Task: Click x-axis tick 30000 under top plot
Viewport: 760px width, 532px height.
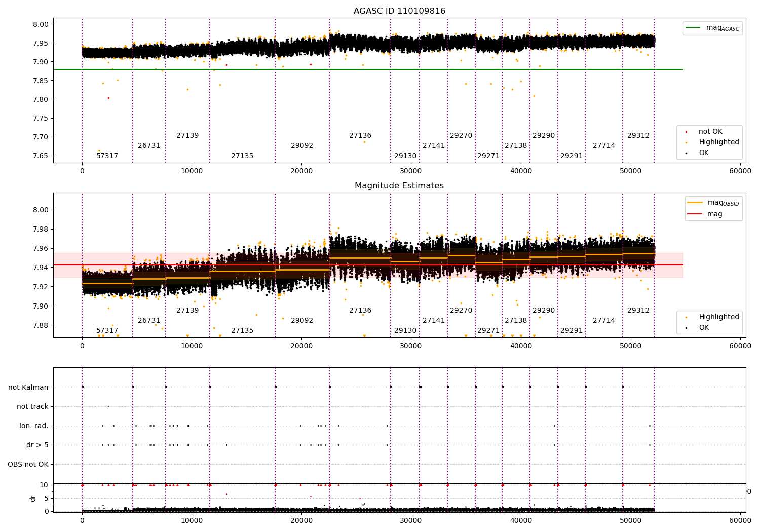Action: click(x=411, y=171)
